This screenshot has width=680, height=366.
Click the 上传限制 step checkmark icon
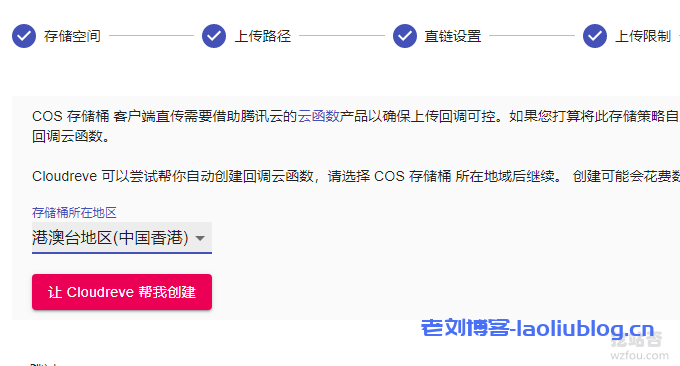click(x=595, y=36)
